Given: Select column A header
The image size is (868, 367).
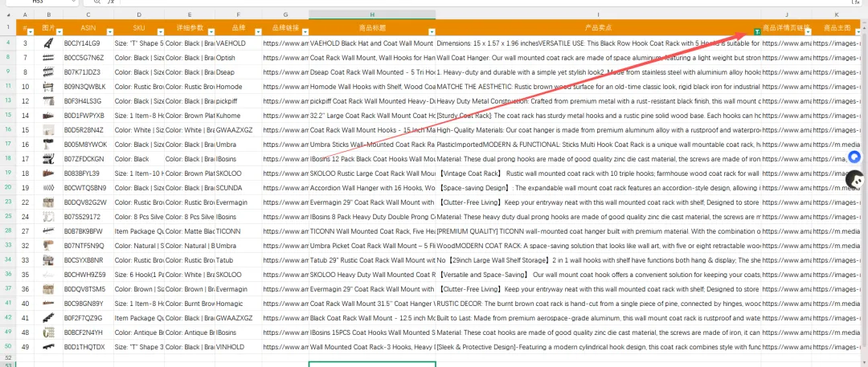Looking at the screenshot, I should pos(25,14).
